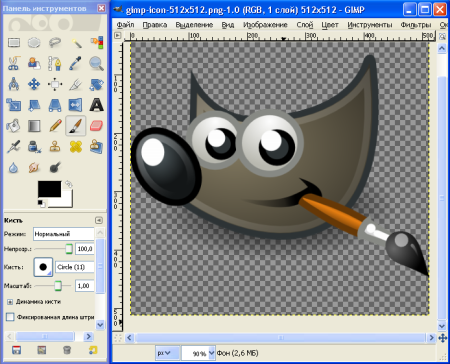Open the Инструменты menu
The image size is (450, 364).
point(370,25)
